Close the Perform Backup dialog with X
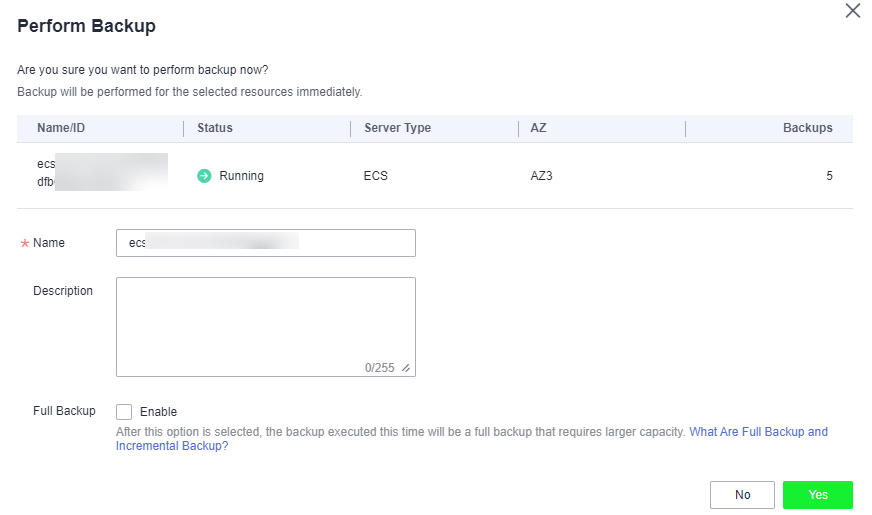This screenshot has width=872, height=515. 852,11
